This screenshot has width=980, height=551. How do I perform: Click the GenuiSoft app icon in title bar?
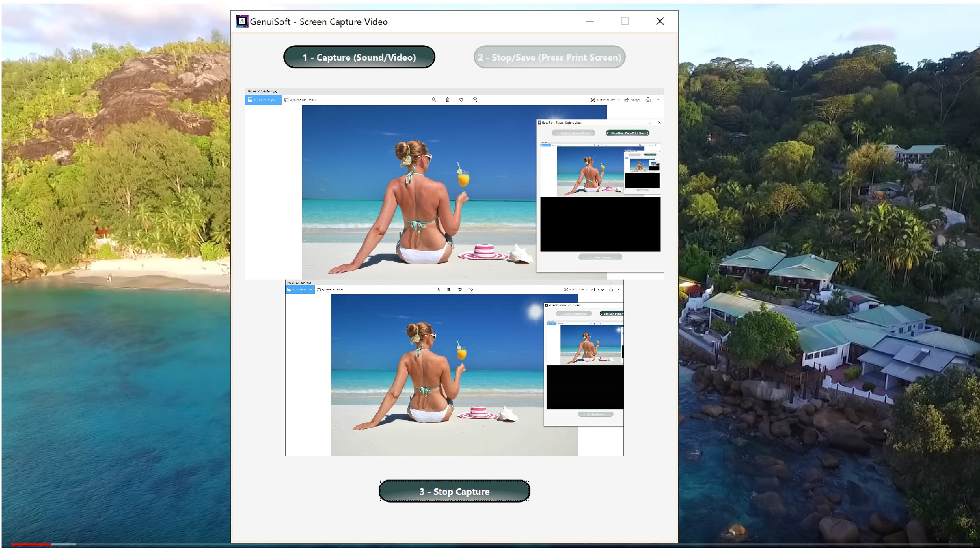(242, 21)
